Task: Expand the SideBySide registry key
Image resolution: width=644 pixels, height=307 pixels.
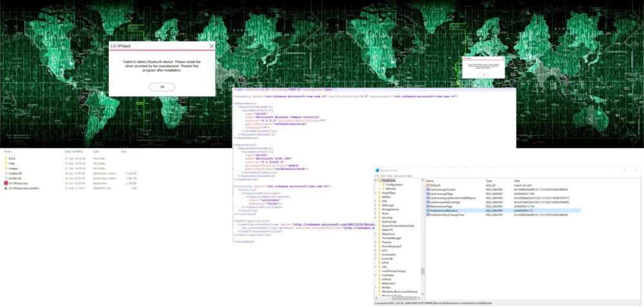Action: click(377, 181)
